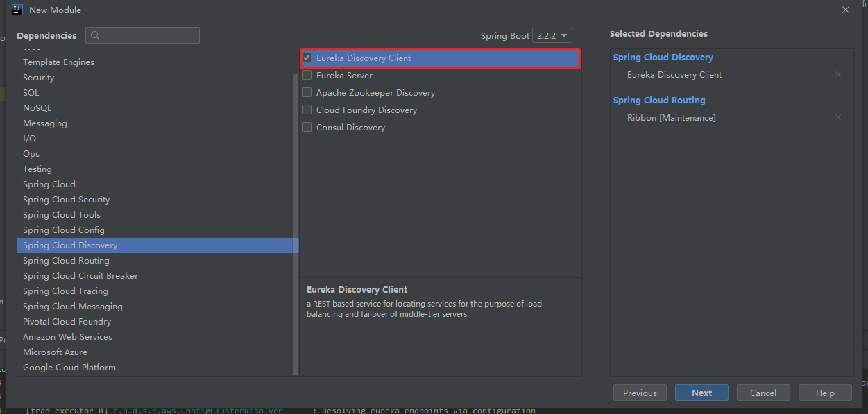This screenshot has width=868, height=414.
Task: Select Template Engines category
Action: click(x=157, y=62)
